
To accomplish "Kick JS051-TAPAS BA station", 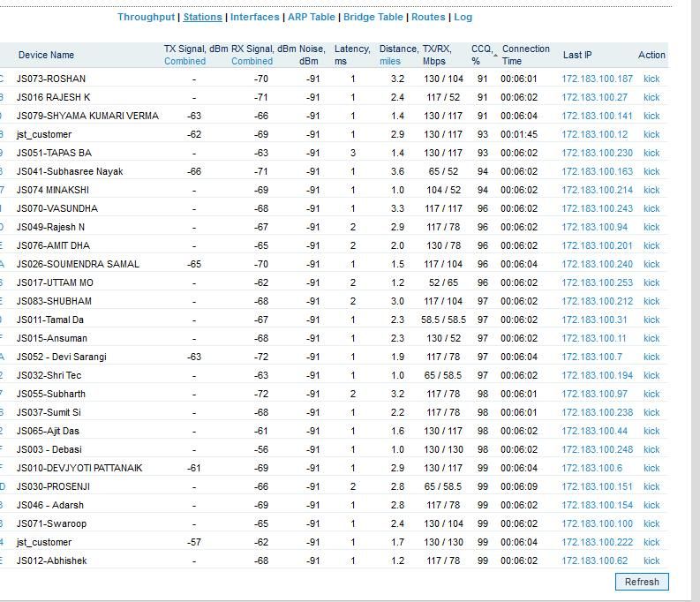I will [651, 153].
